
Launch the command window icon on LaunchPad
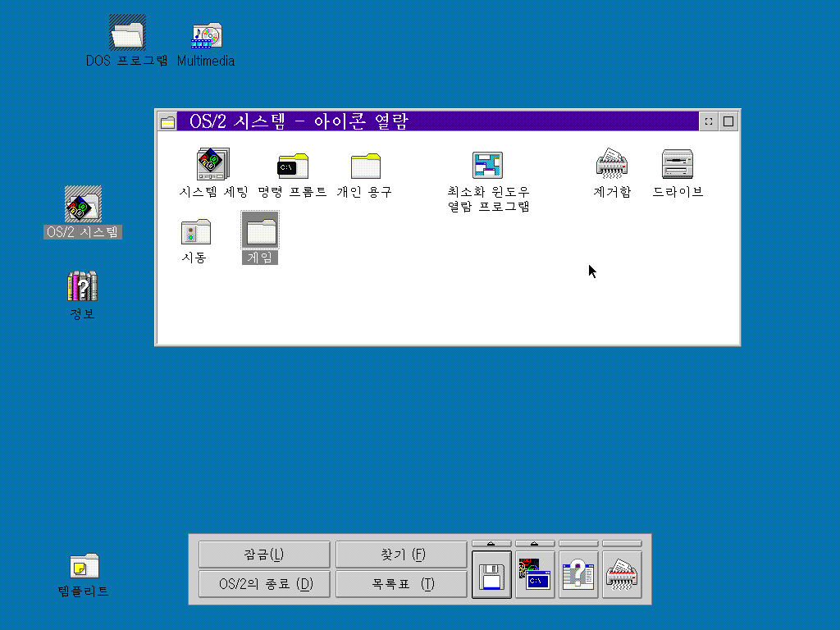(535, 574)
